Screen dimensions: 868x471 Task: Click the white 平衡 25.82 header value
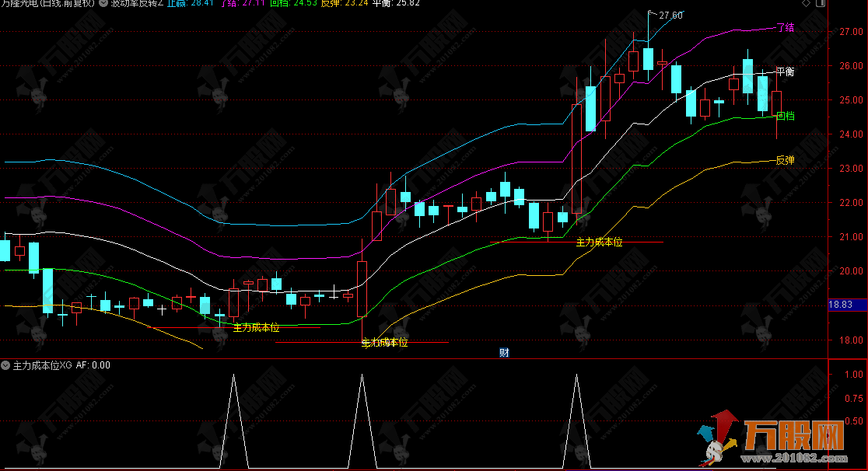(x=397, y=3)
